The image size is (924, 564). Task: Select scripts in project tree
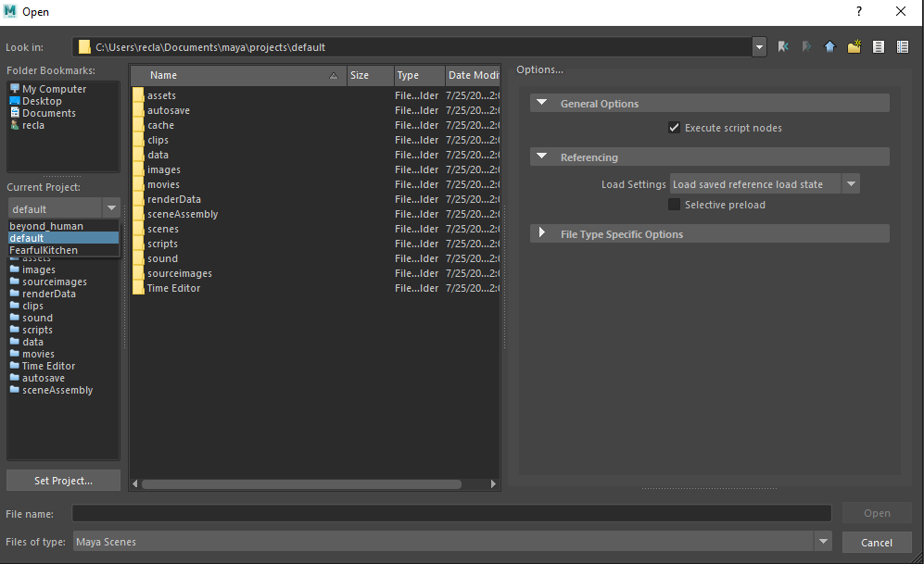pos(32,331)
